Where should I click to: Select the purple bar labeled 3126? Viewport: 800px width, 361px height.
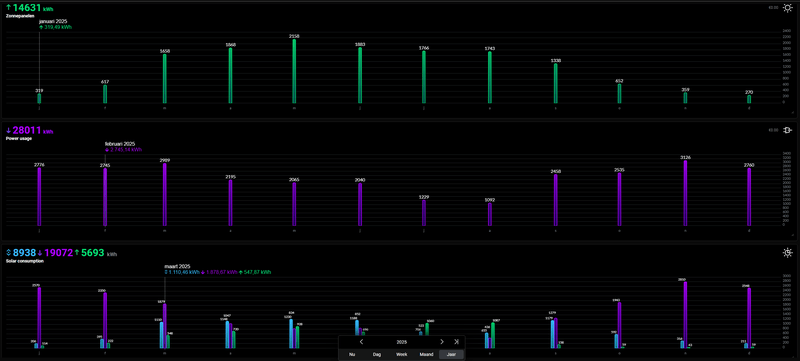coord(685,193)
